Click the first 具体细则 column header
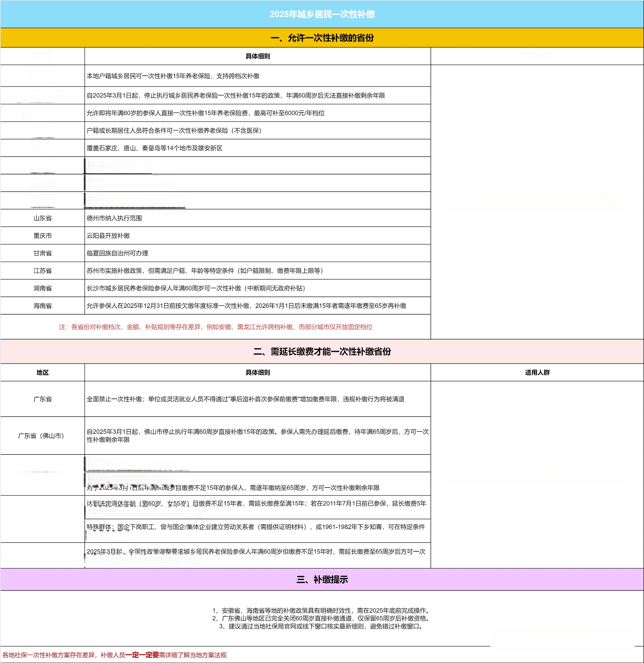The image size is (644, 663). pyautogui.click(x=257, y=56)
